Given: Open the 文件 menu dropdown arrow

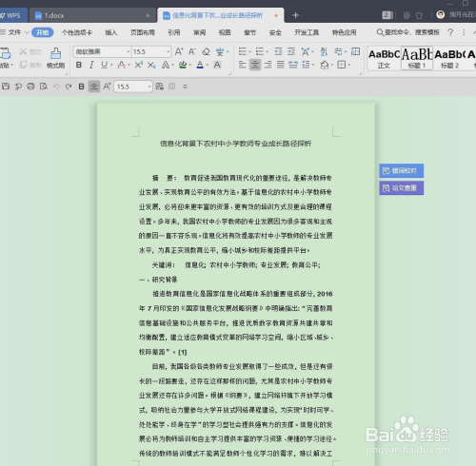Looking at the screenshot, I should [x=27, y=32].
